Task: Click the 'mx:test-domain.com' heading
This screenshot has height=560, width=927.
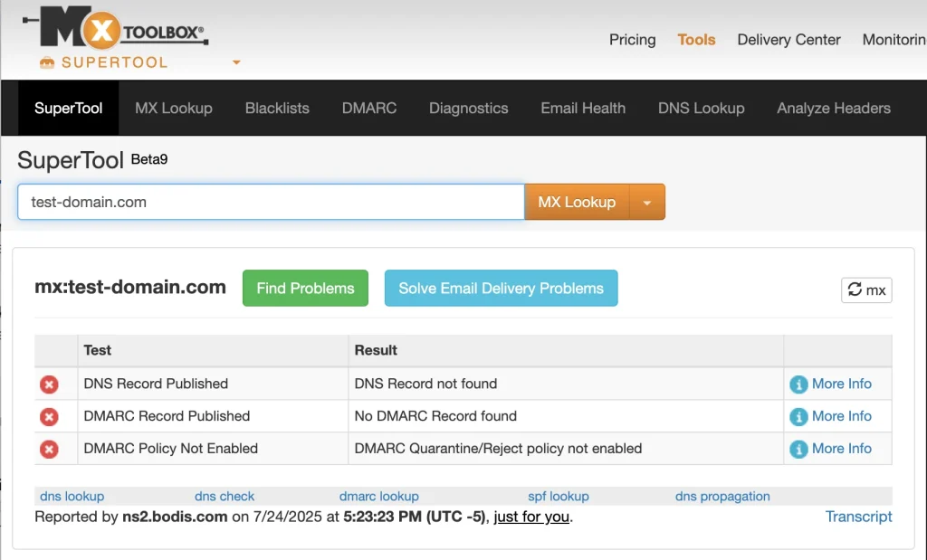Action: (130, 287)
